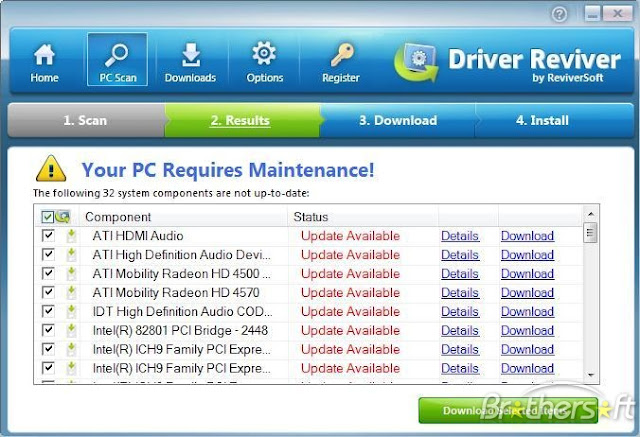
Task: Select ATI Mobility Radeon HD 4570 name text
Action: 176,293
